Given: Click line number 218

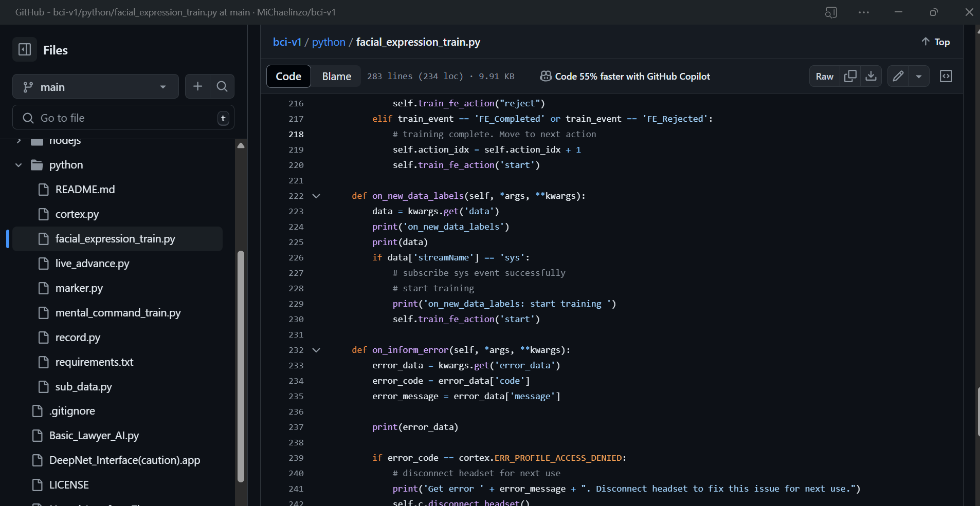Looking at the screenshot, I should (296, 134).
